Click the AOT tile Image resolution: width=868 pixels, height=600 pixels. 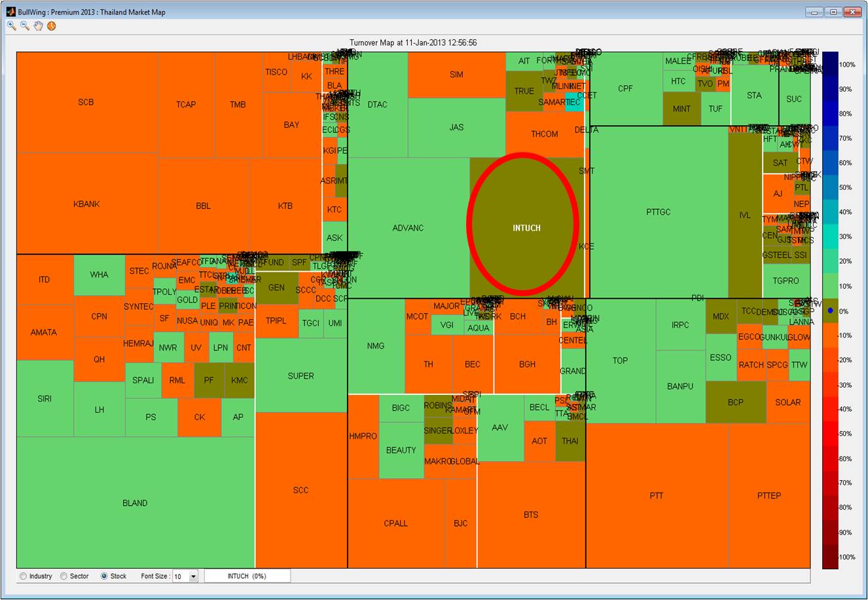pos(539,441)
